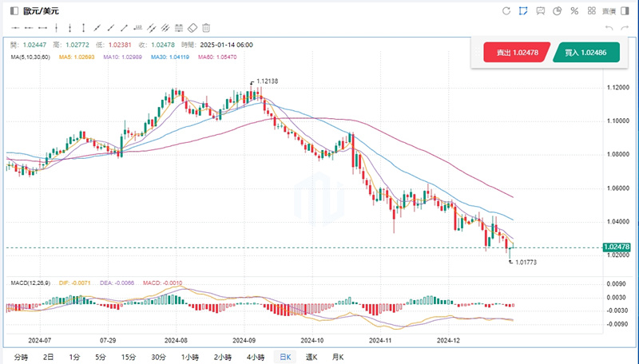
Task: Click the refresh chart icon
Action: coord(506,11)
